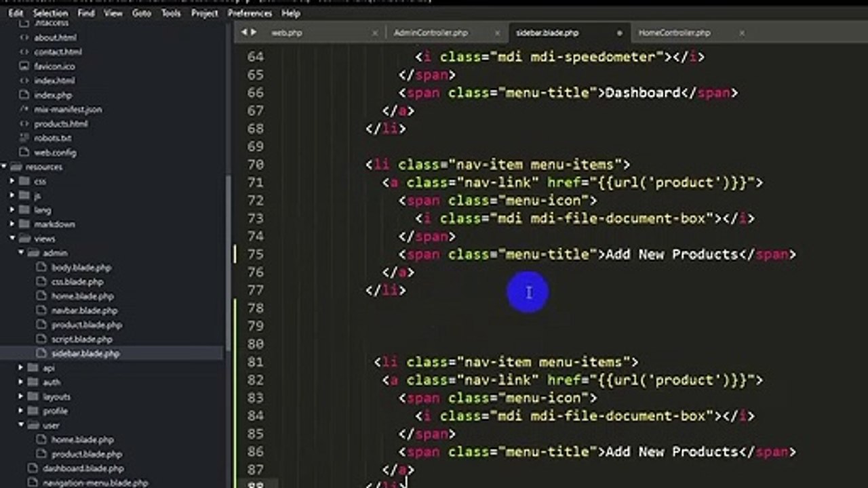Collapse the admin folder

pos(21,253)
